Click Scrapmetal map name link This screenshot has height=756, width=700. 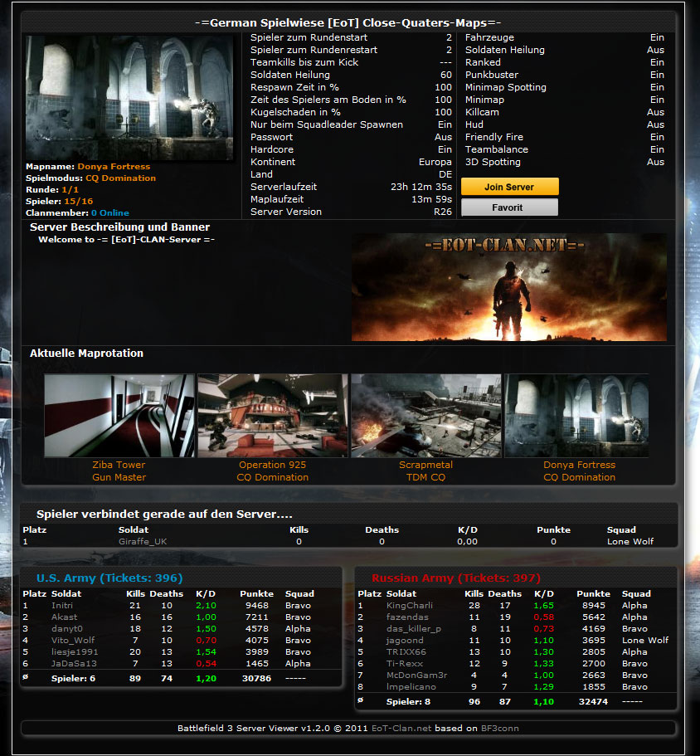[x=425, y=465]
